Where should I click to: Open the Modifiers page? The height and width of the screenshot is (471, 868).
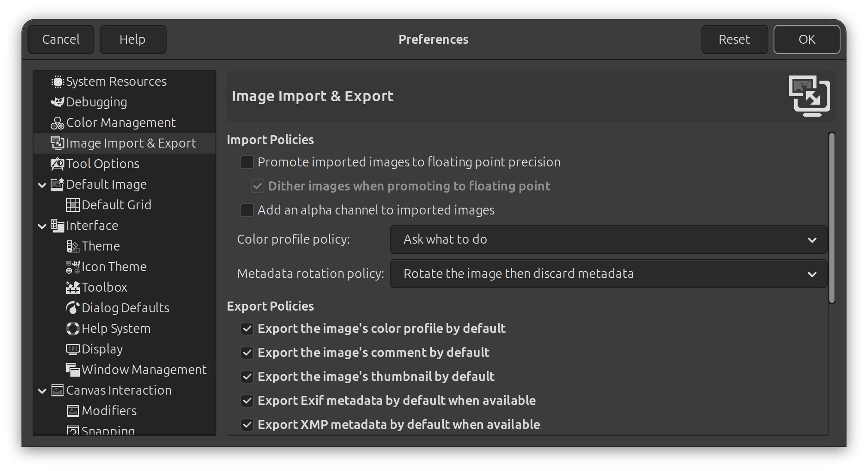124,411
